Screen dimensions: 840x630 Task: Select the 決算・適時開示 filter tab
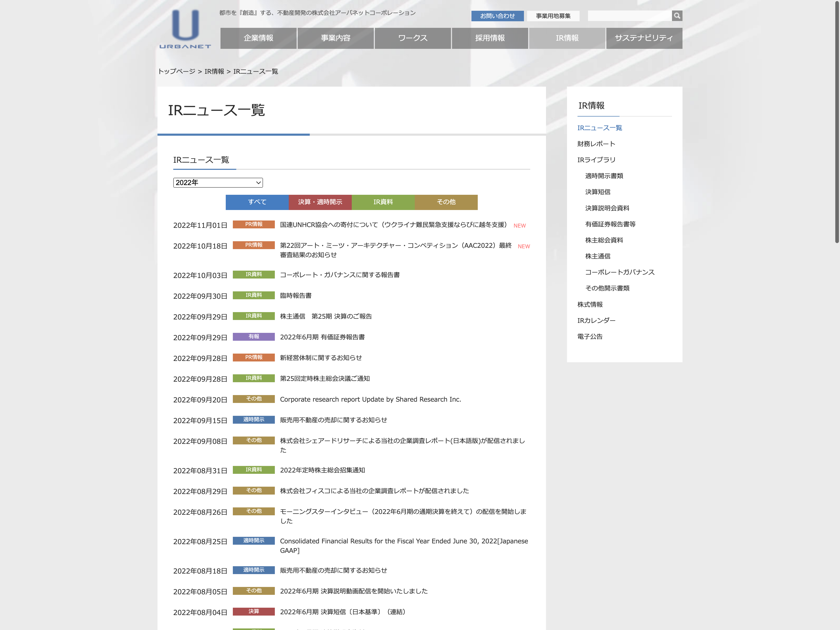pos(320,202)
